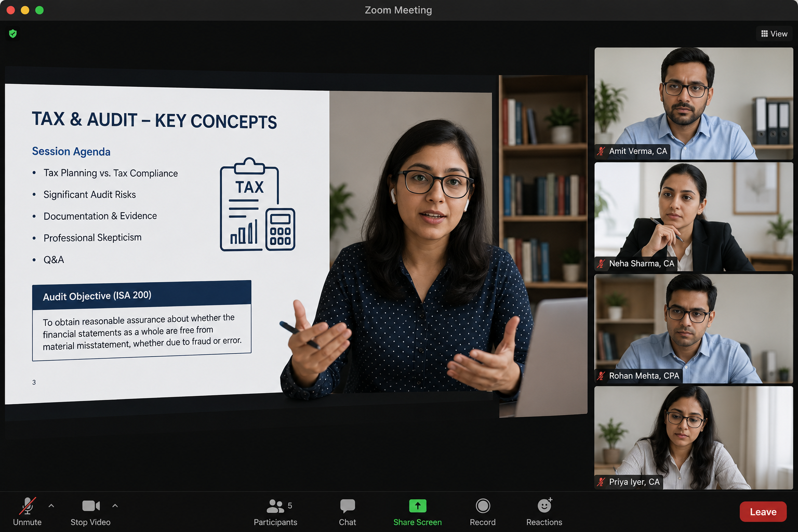Click muted mic icon on Rohan Mehta

coord(601,376)
